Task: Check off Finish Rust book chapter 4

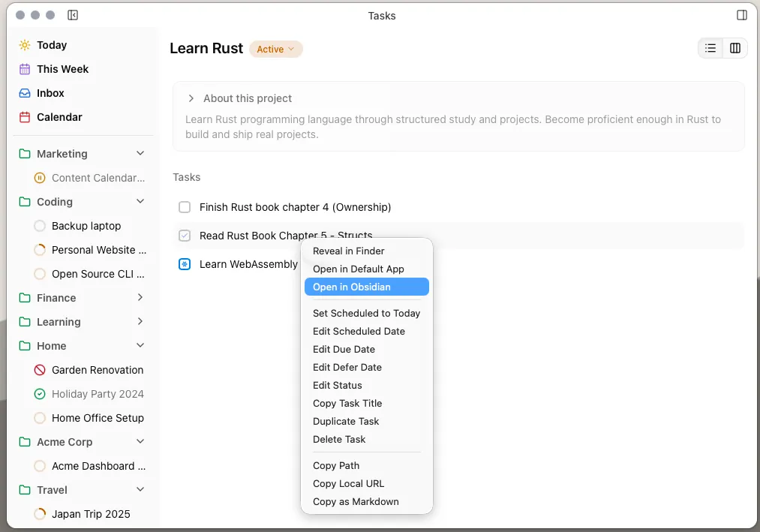Action: point(185,207)
